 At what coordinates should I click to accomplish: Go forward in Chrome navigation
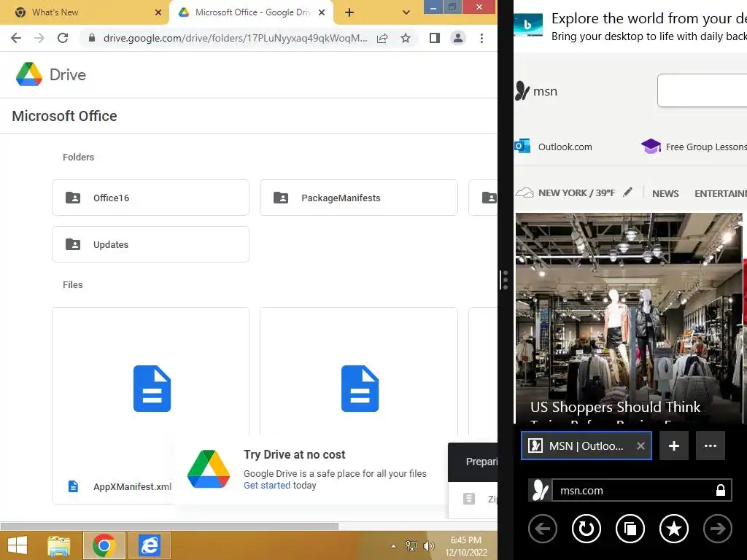tap(39, 38)
